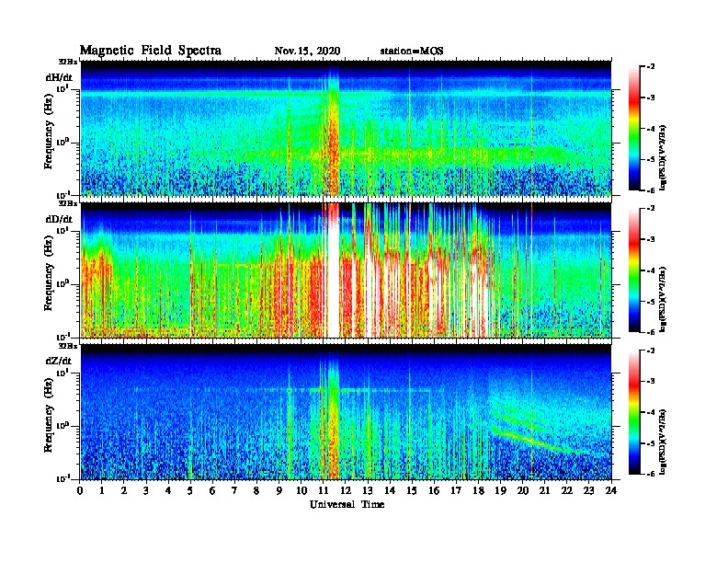Click the "32Hz" label atop dH/dt panel
The height and width of the screenshot is (563, 728).
click(68, 62)
